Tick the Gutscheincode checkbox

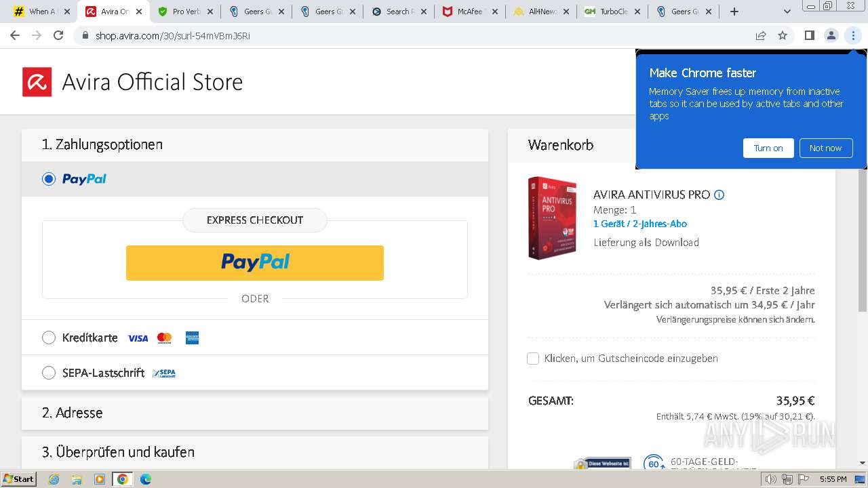533,359
